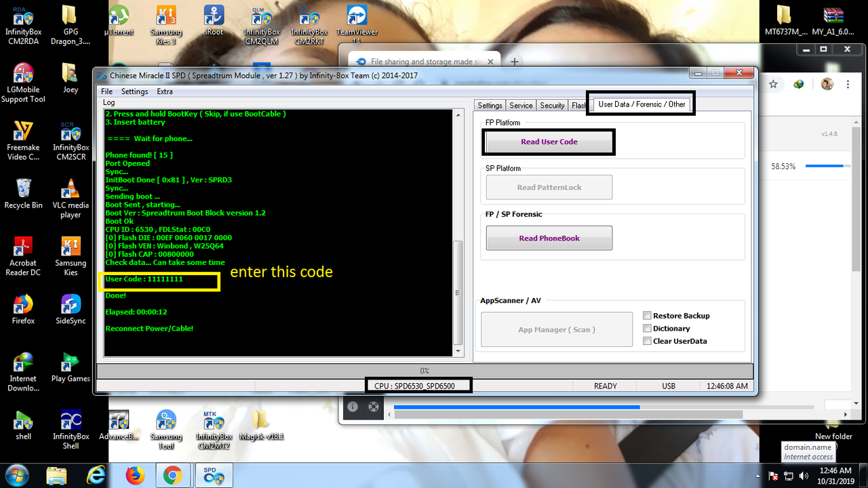Open the InfinityBox CM2SCR desktop shortcut
This screenshot has height=488, width=868.
point(71,140)
